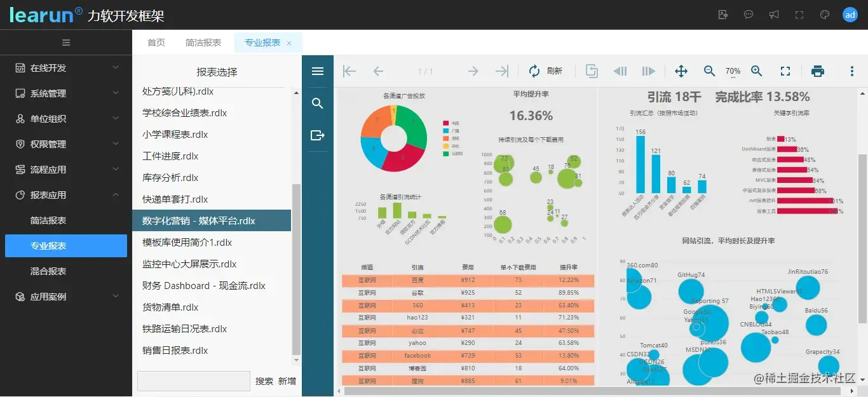This screenshot has width=868, height=397.
Task: Click the header fullscreen icon
Action: (799, 15)
